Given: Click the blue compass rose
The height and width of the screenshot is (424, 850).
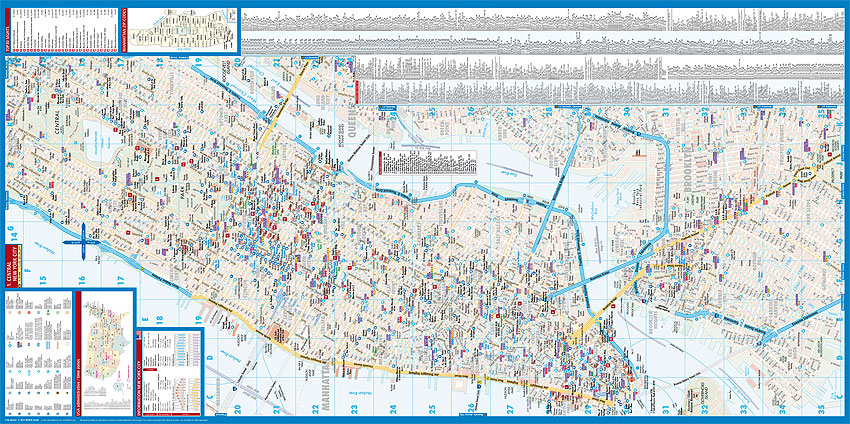Looking at the screenshot, I should pos(83,242).
